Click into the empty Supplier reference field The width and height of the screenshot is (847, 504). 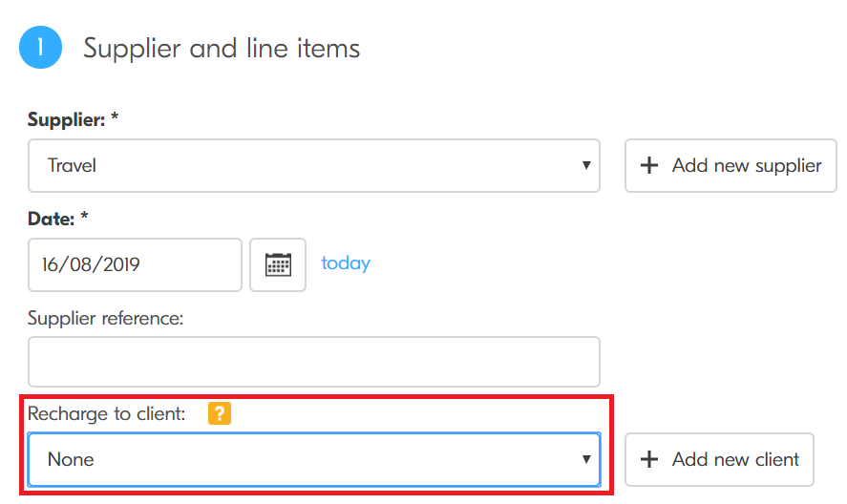[x=313, y=362]
